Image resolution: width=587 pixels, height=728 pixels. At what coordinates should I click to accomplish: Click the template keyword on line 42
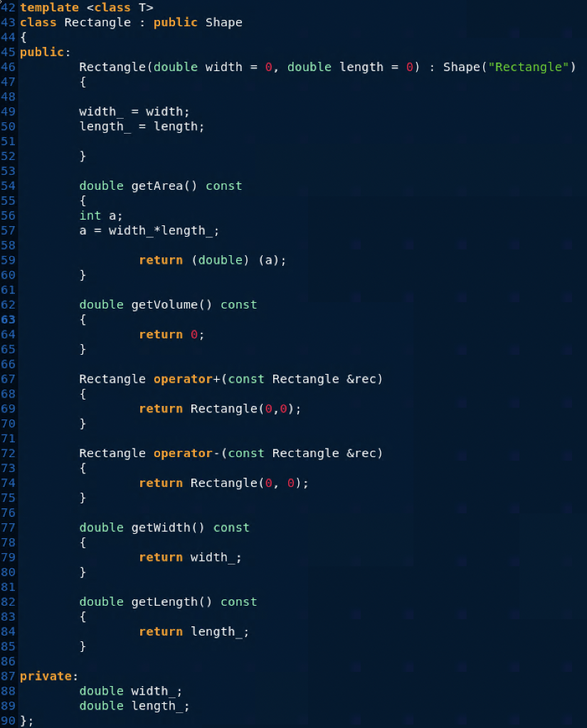tap(49, 7)
